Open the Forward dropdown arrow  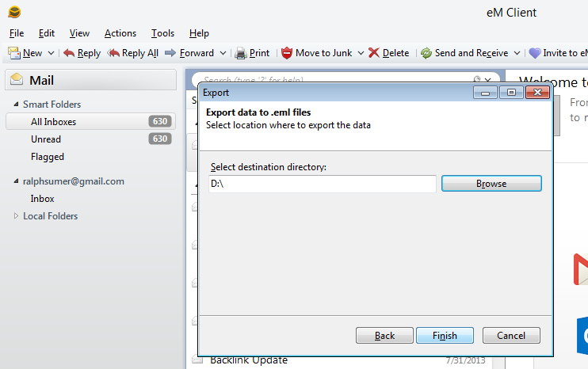[223, 53]
